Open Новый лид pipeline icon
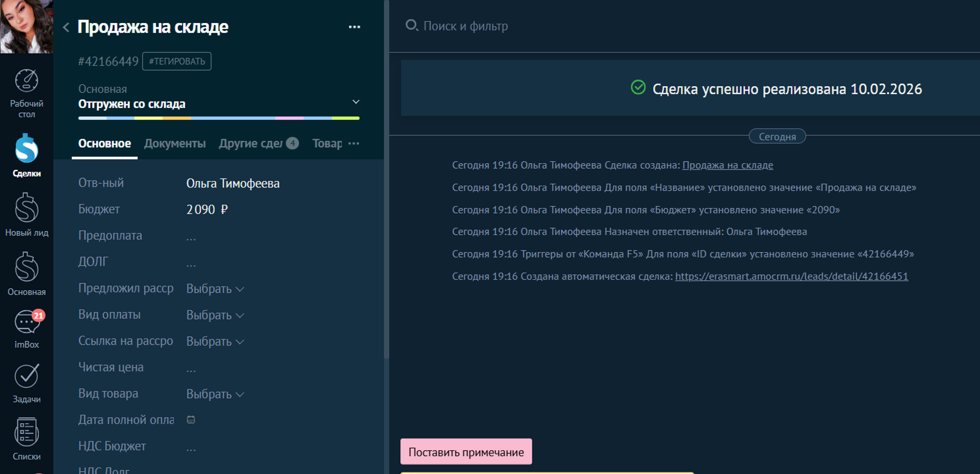The height and width of the screenshot is (474, 980). tap(26, 214)
